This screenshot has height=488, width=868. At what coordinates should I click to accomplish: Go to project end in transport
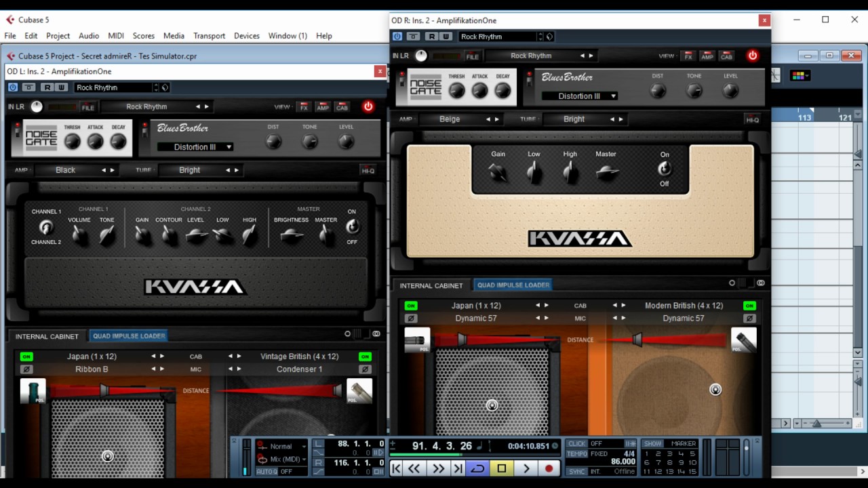458,468
